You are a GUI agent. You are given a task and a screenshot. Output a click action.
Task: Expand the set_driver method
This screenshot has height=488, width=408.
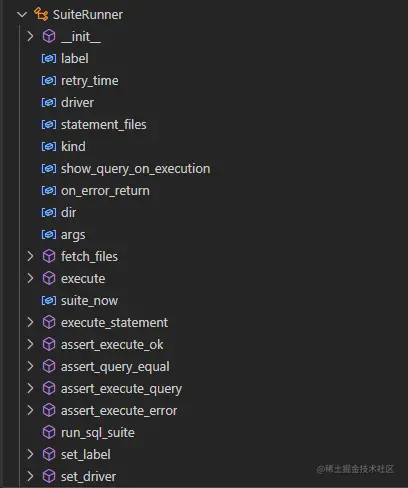click(30, 476)
